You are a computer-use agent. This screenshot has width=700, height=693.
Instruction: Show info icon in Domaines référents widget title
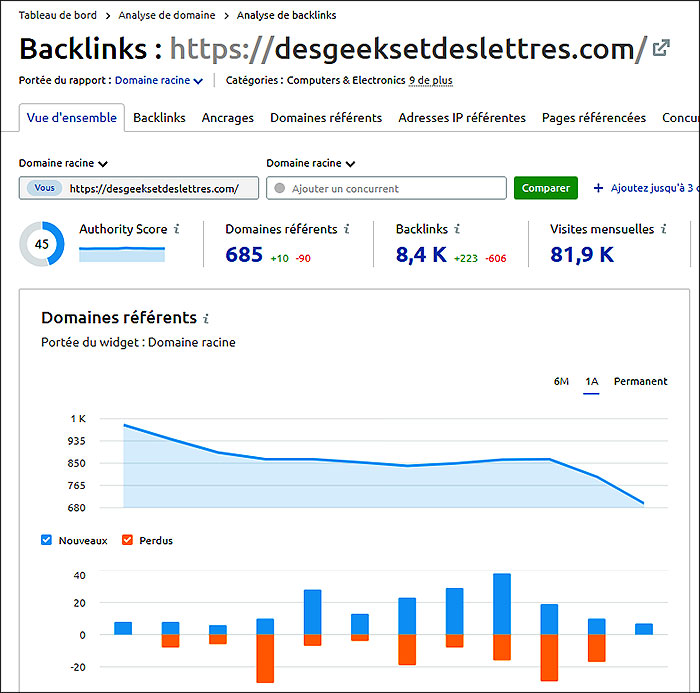tap(206, 318)
